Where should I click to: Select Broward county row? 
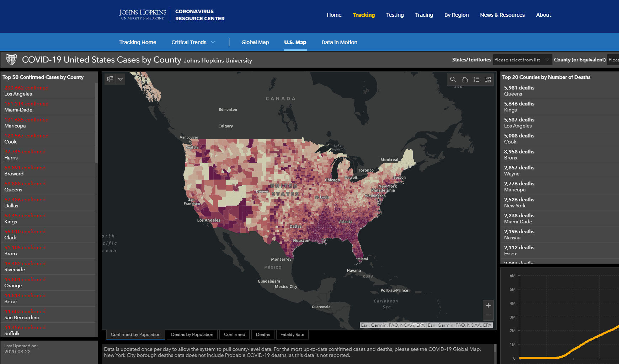coord(48,171)
